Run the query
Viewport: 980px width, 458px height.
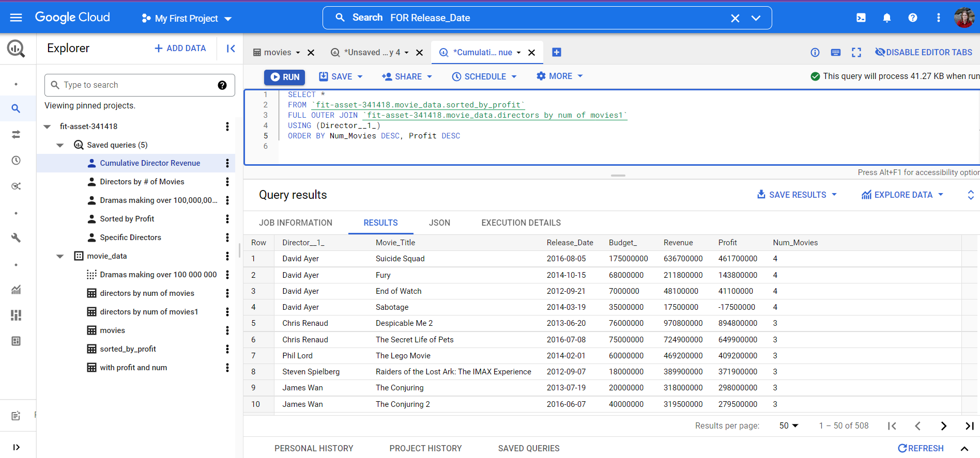click(285, 77)
